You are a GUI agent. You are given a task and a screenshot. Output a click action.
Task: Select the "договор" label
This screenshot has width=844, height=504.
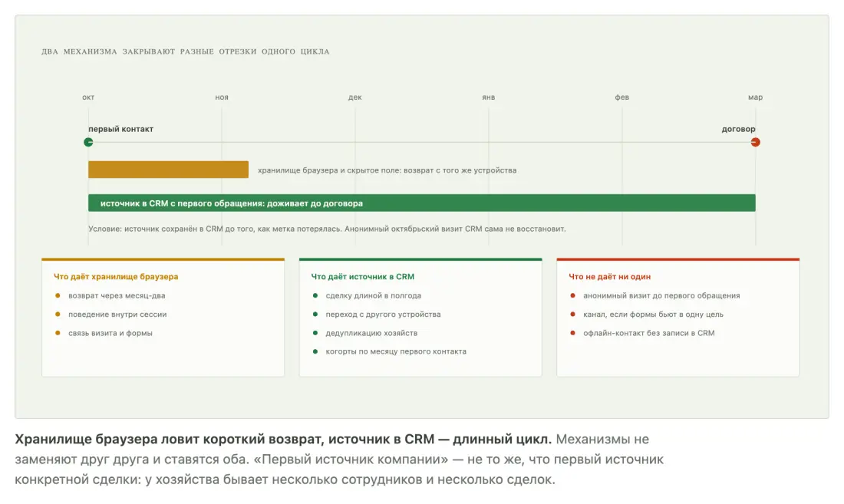[738, 129]
